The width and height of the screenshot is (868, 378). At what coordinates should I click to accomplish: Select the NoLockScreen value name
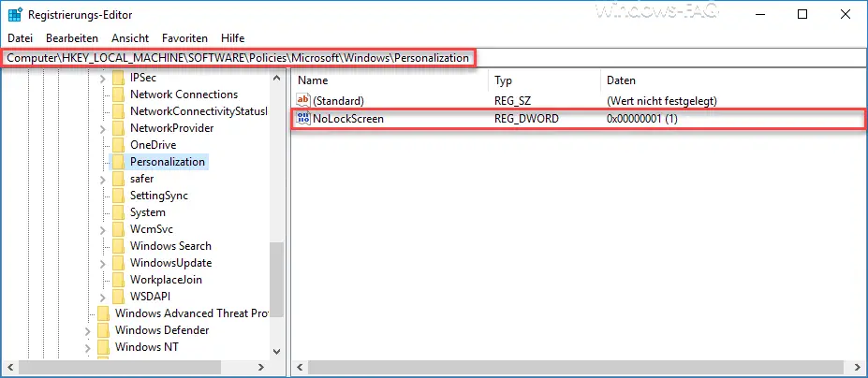click(x=348, y=118)
